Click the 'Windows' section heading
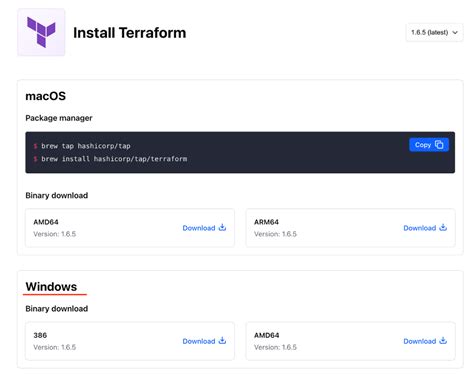 tap(51, 287)
